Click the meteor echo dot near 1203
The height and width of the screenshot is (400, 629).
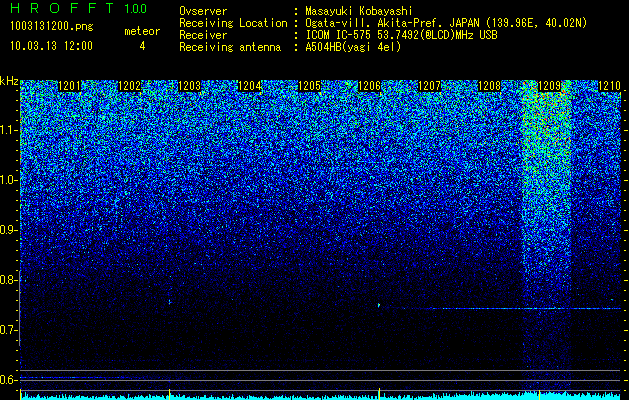coord(170,302)
